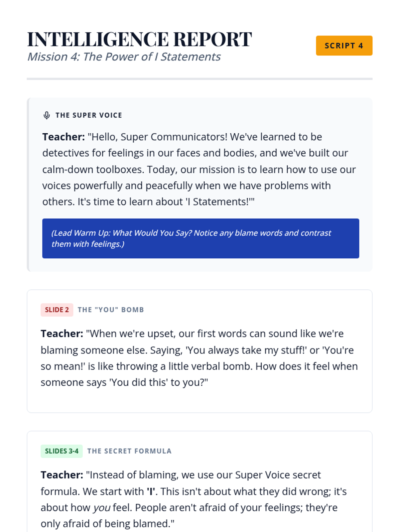Viewport: 399px width, 532px height.
Task: Click the Teacher label in Secret Formula card
Action: pyautogui.click(x=62, y=475)
